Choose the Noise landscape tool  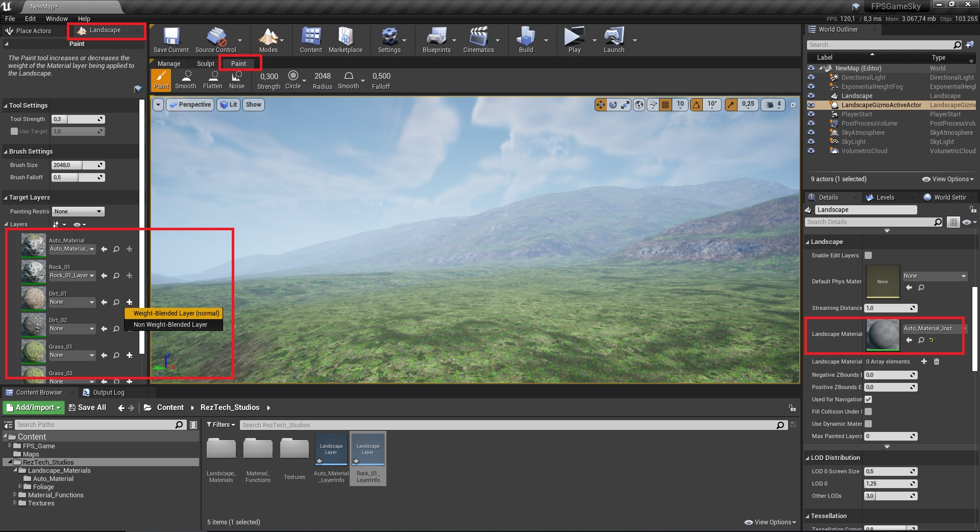236,80
